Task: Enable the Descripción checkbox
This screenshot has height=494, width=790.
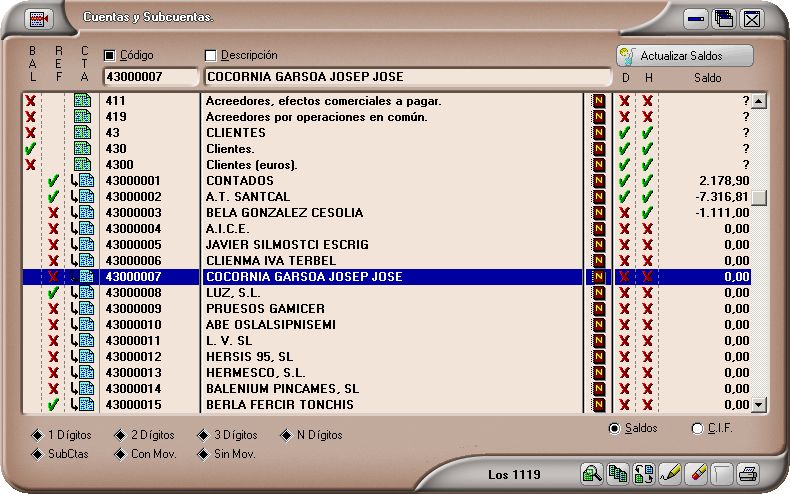Action: 211,55
